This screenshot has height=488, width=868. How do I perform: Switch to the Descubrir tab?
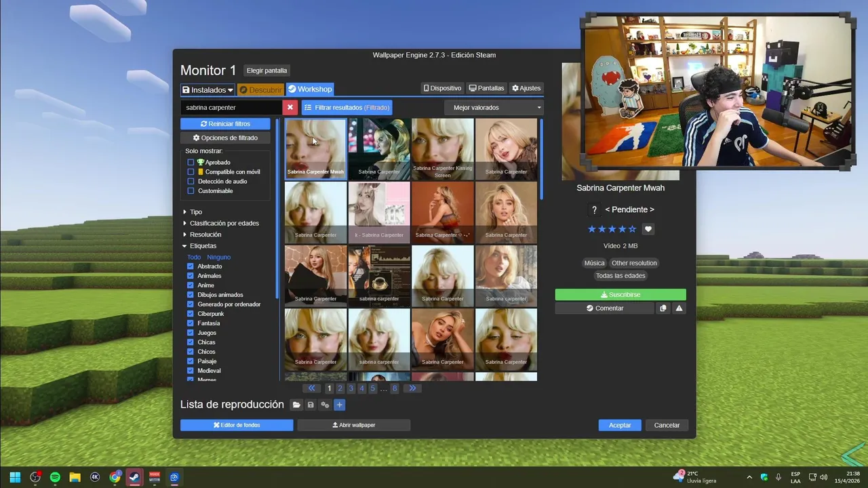coord(260,89)
